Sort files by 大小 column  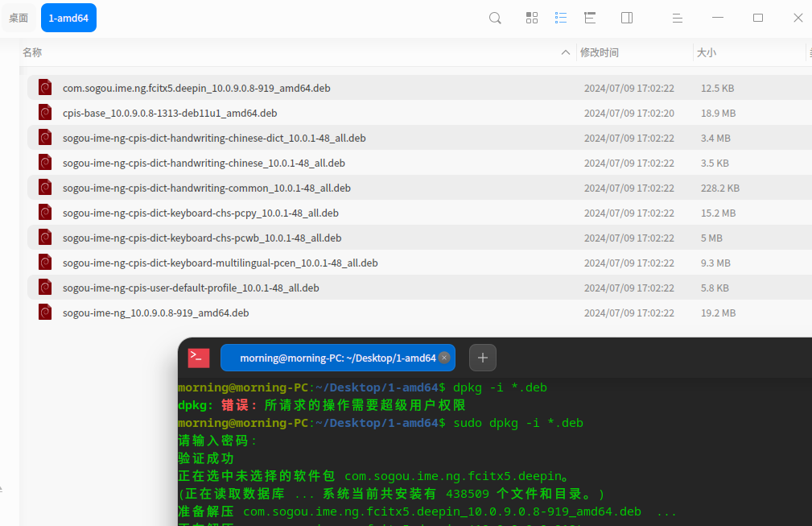707,52
